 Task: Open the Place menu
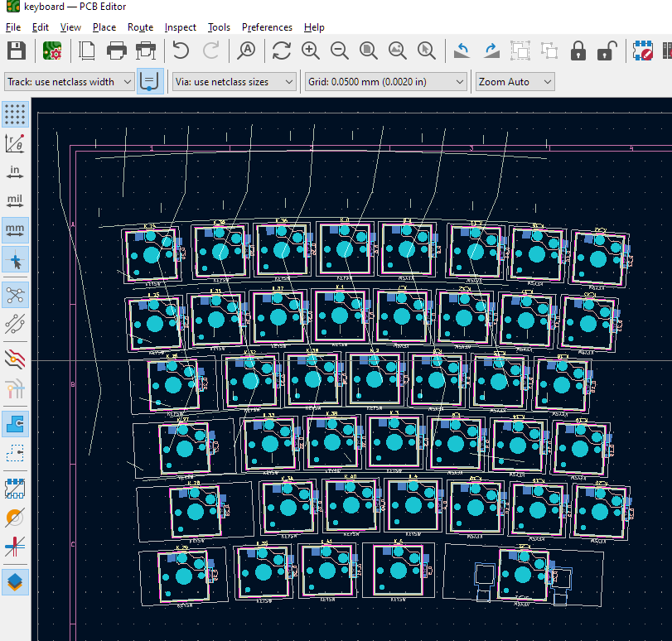coord(104,27)
